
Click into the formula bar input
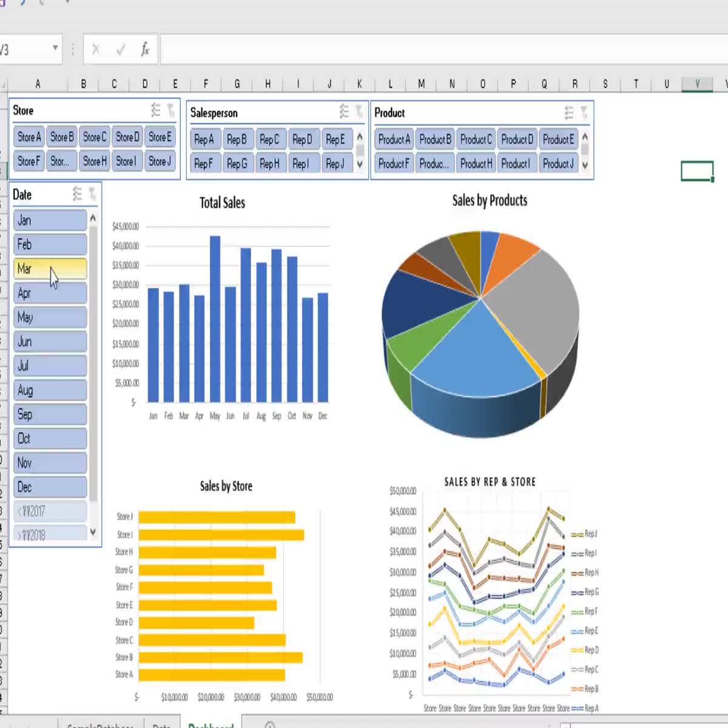pos(443,50)
